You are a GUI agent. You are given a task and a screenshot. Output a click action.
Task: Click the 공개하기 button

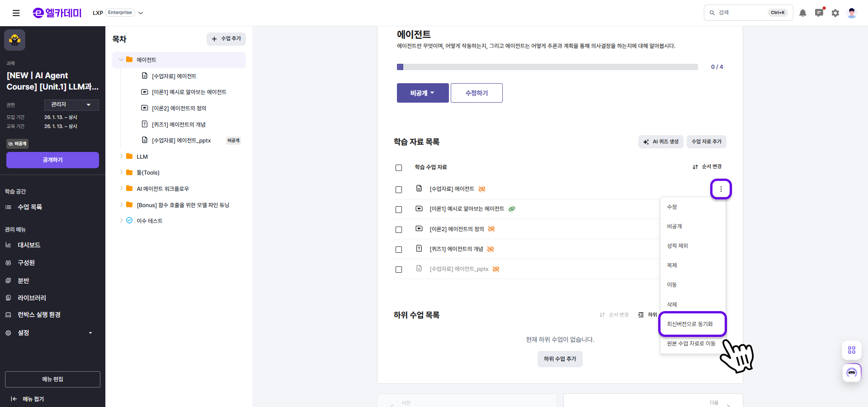click(x=52, y=160)
